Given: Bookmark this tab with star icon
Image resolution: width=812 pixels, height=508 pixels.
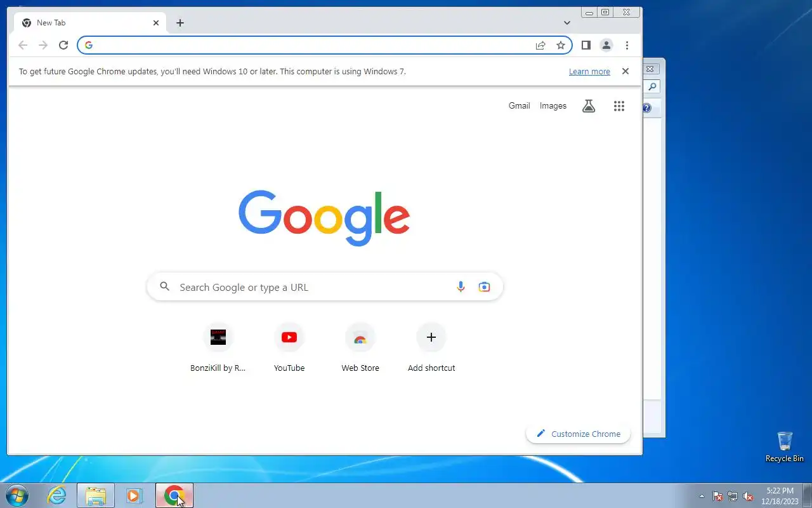Looking at the screenshot, I should coord(561,45).
